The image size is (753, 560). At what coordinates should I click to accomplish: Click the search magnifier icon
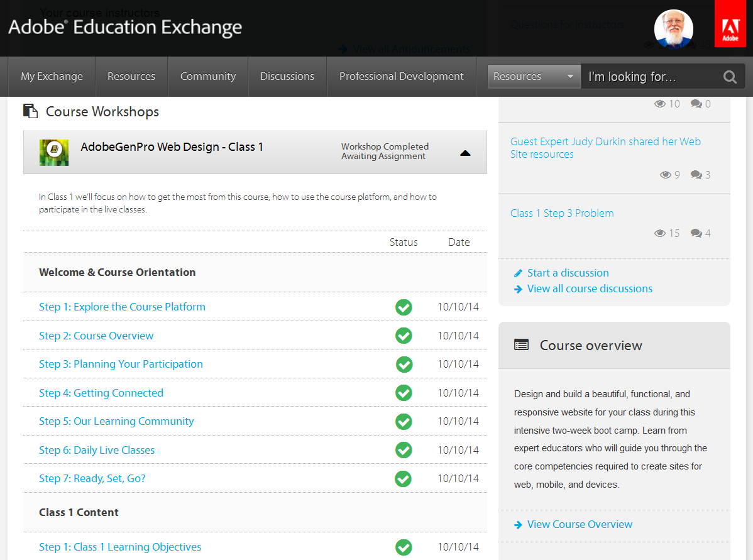(730, 77)
